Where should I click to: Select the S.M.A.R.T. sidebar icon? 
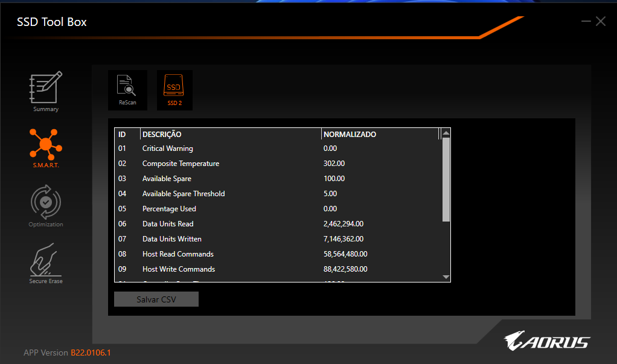coord(45,148)
